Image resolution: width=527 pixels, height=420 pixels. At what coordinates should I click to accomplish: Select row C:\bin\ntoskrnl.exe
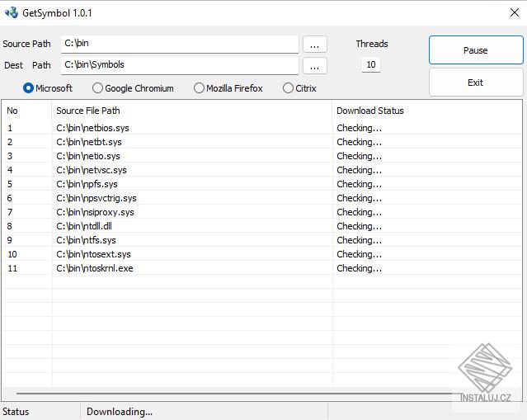[x=262, y=268]
